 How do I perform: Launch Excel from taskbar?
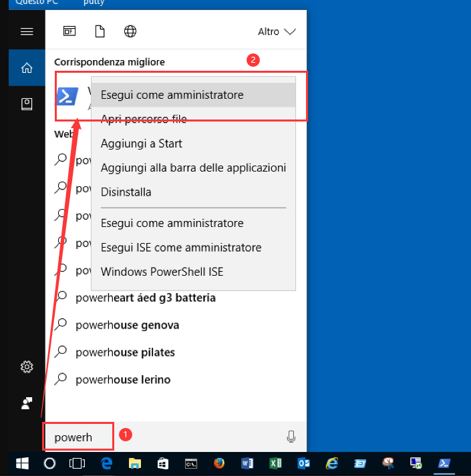275,463
